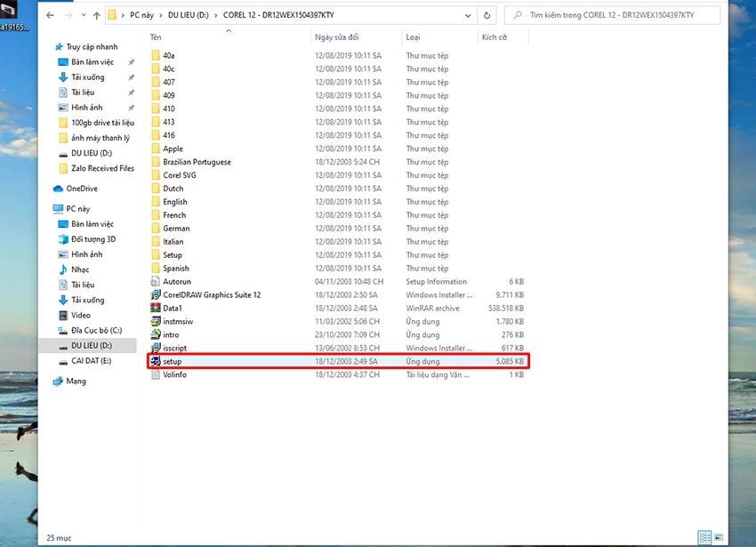Viewport: 756px width, 547px height.
Task: Select the Brazilian Portuguese folder
Action: click(x=197, y=162)
